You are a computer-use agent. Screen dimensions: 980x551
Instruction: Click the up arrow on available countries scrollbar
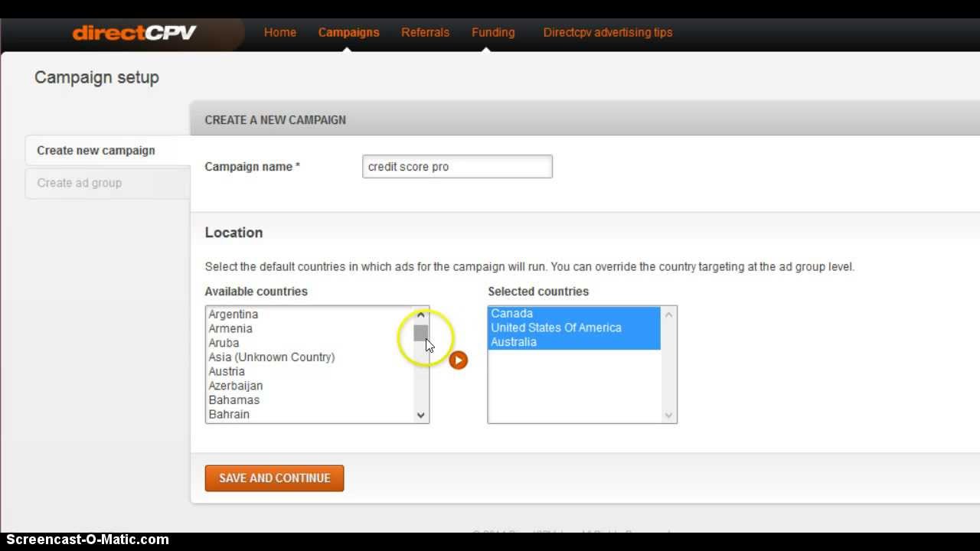[420, 314]
